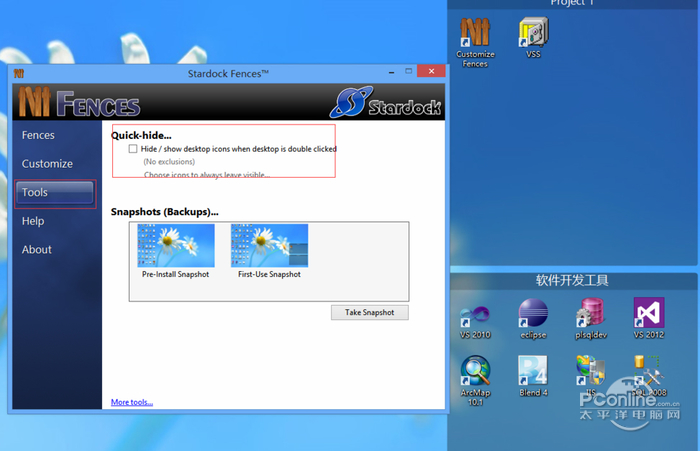Select the VS 2010 shortcut icon

475,322
